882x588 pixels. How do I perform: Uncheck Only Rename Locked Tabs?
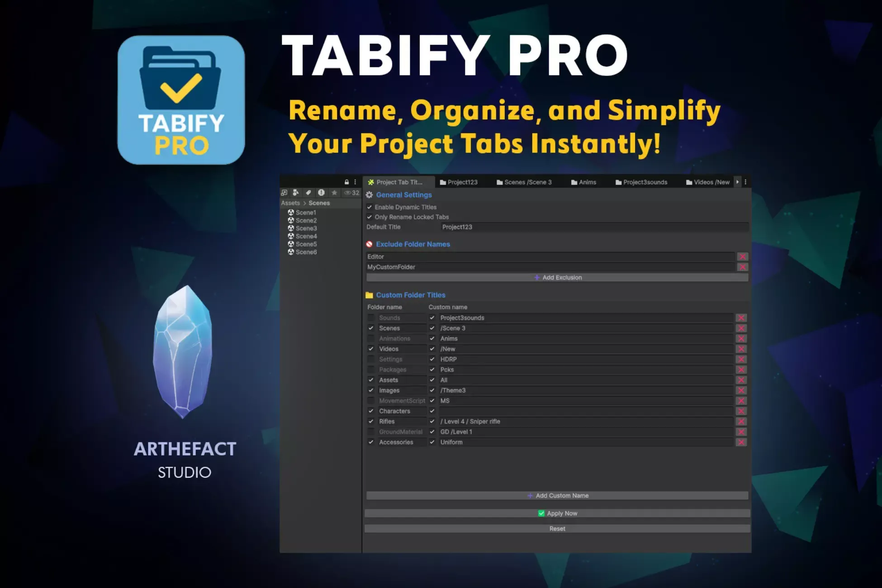(x=370, y=217)
